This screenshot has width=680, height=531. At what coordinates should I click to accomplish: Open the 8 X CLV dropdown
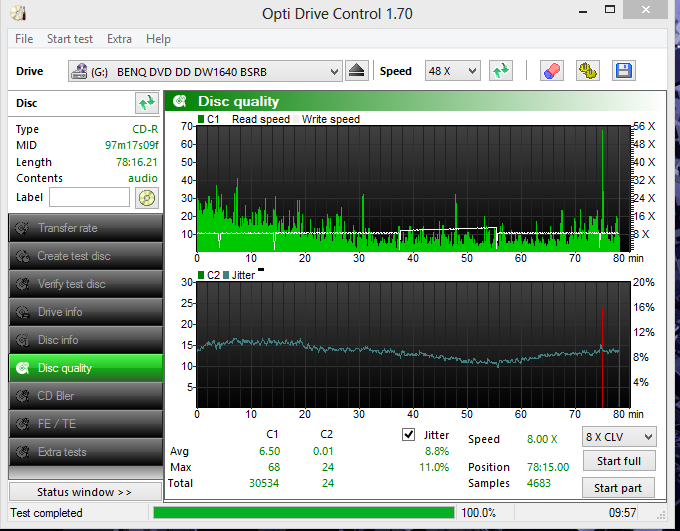(619, 436)
